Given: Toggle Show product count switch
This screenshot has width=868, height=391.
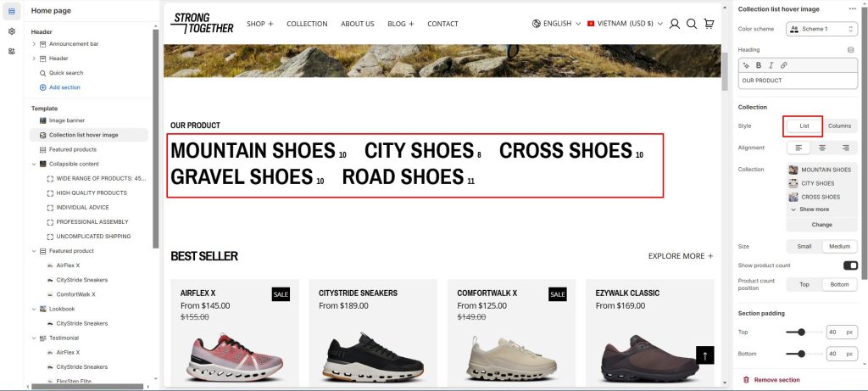Looking at the screenshot, I should click(849, 265).
